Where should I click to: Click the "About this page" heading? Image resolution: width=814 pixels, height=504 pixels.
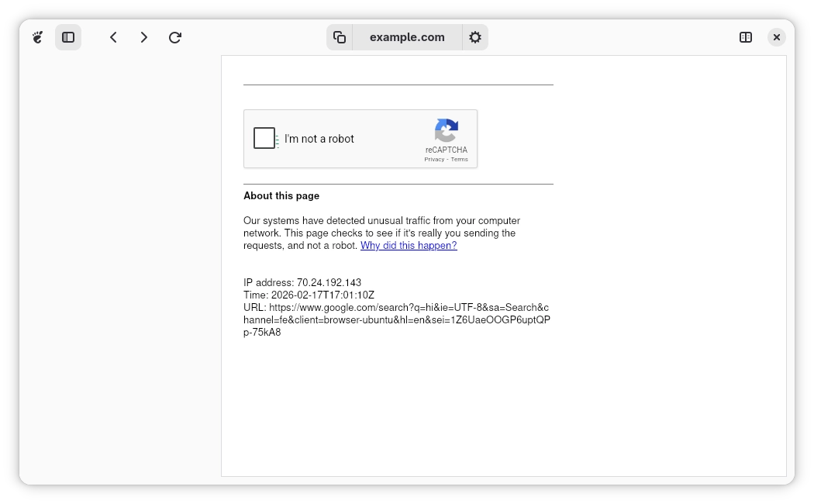click(281, 196)
